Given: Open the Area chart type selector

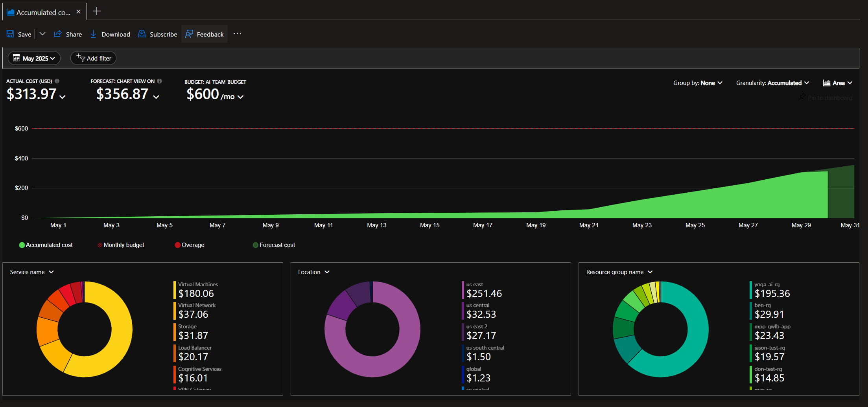Looking at the screenshot, I should [x=838, y=83].
